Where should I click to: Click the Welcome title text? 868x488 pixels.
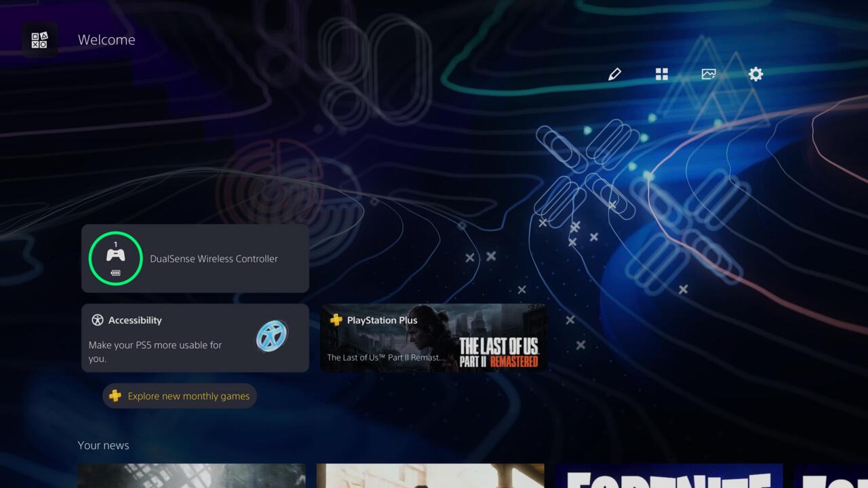coord(106,40)
